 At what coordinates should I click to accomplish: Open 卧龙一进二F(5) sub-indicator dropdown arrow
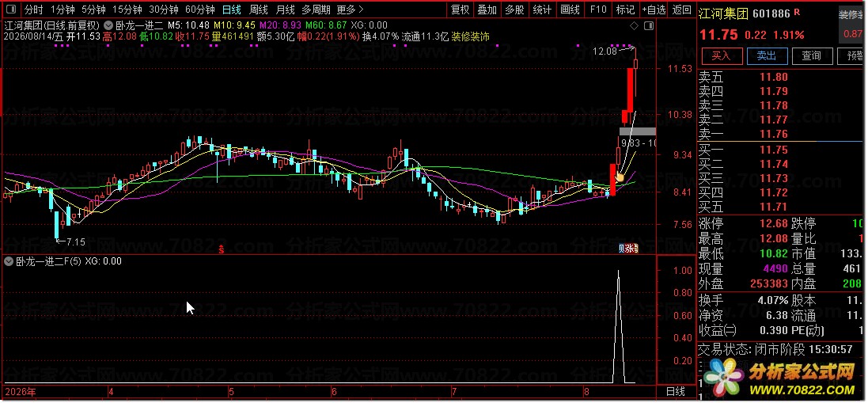pyautogui.click(x=8, y=261)
